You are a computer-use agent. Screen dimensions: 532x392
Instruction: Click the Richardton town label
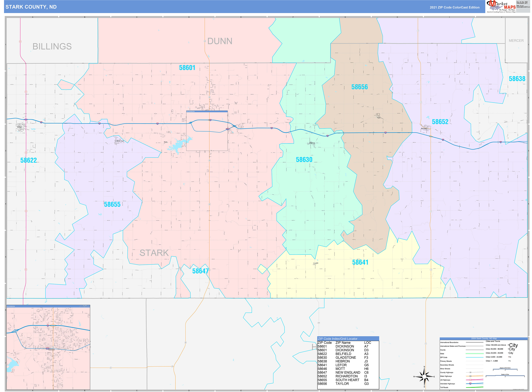tap(424, 129)
